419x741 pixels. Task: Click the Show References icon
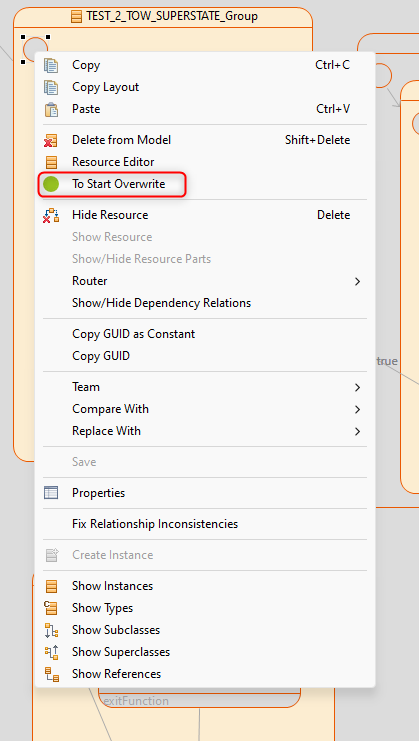[51, 674]
